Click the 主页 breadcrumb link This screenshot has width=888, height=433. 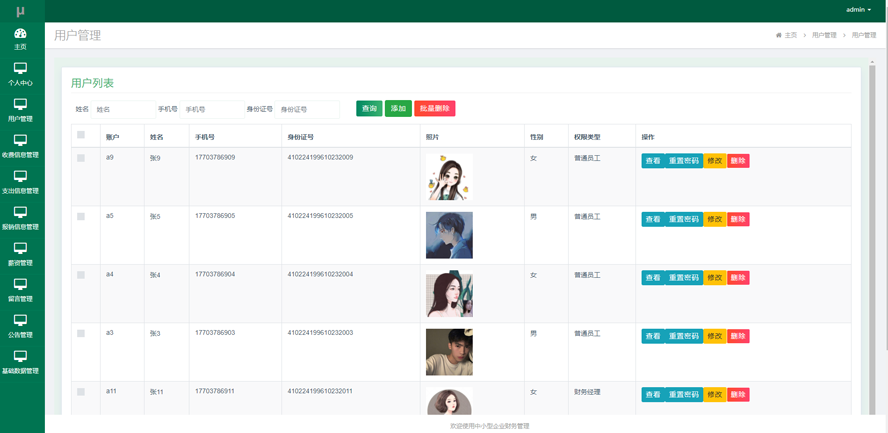pos(787,35)
